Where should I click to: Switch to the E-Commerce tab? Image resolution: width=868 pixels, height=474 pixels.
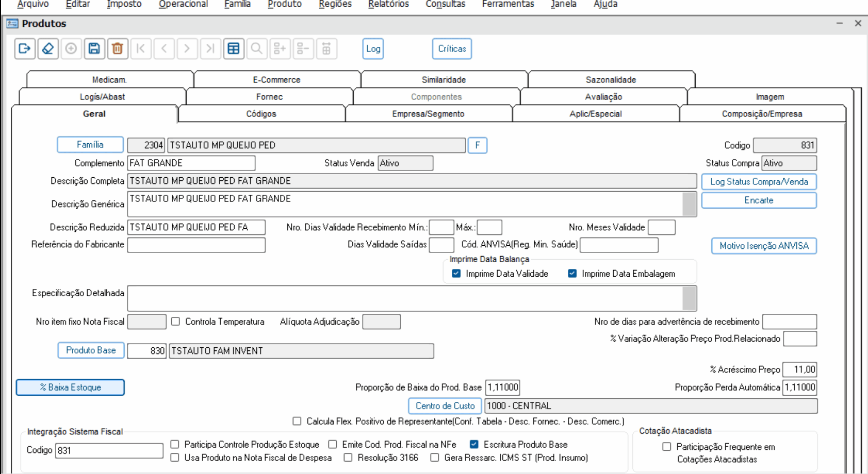(x=276, y=80)
